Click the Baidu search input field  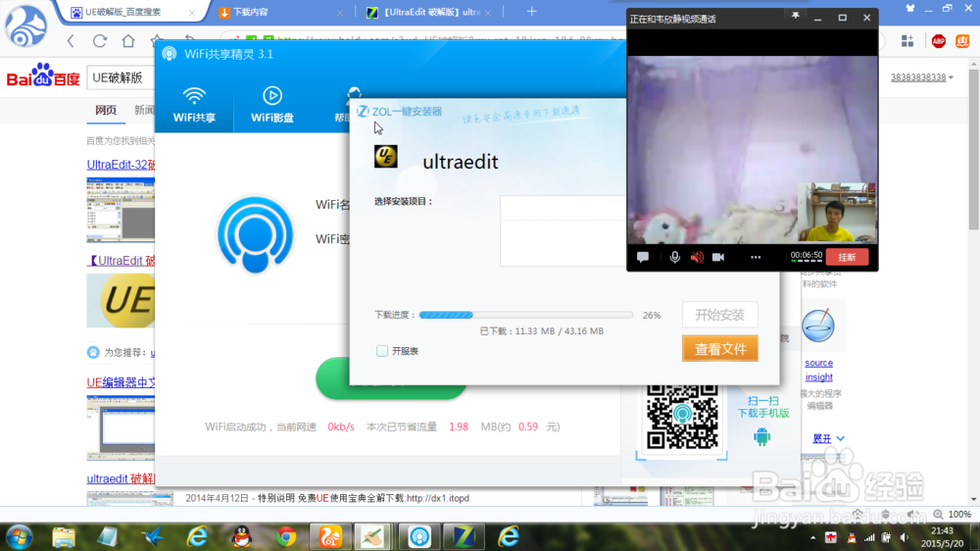tap(122, 77)
